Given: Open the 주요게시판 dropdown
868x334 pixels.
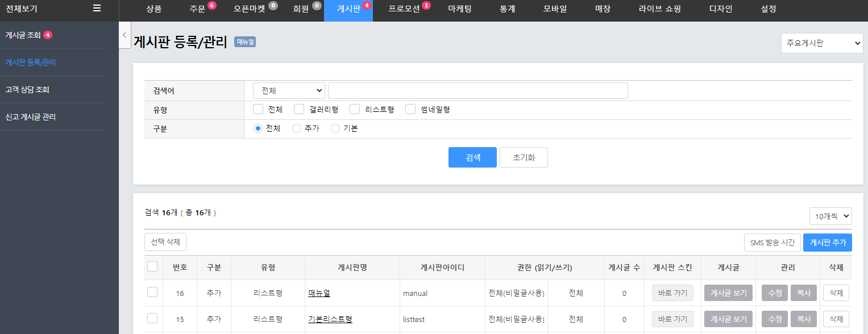Looking at the screenshot, I should pos(821,43).
